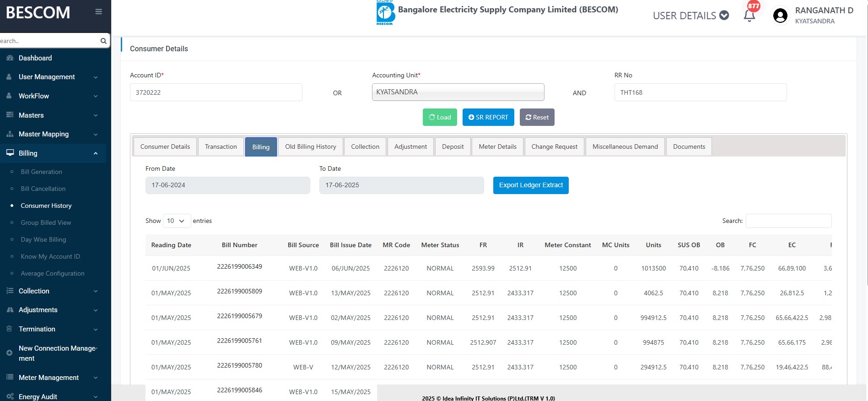The image size is (868, 401).
Task: Click the USER DETAILS chevron circle icon
Action: (x=724, y=15)
